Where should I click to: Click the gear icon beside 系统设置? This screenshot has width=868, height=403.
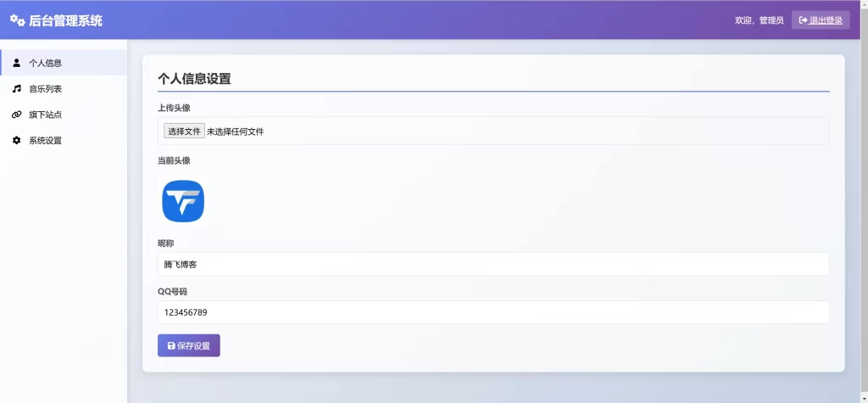[x=16, y=141]
